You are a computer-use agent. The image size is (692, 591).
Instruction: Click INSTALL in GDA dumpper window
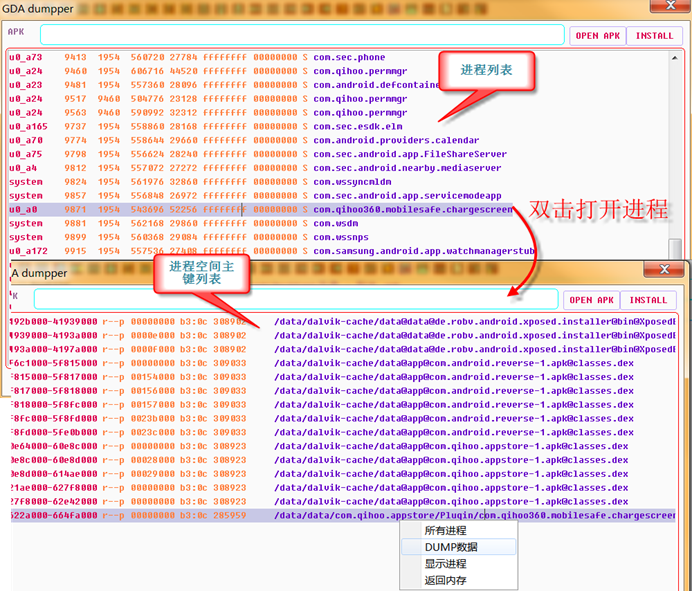coord(654,36)
